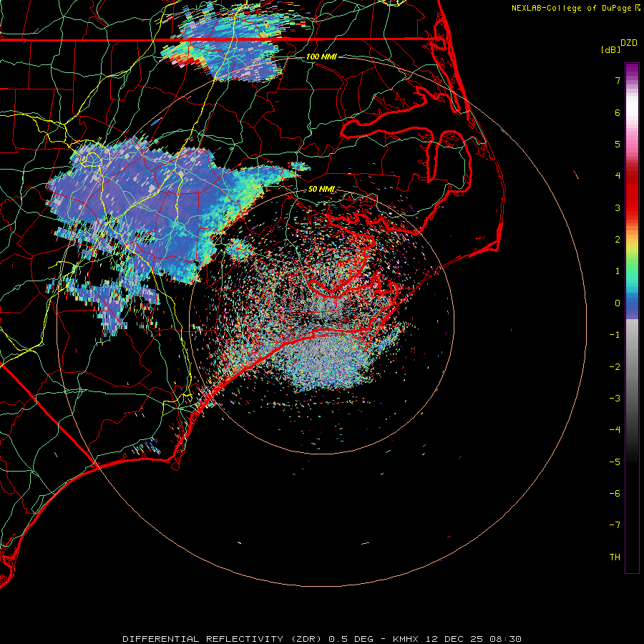Click the purple top of the color bar
Screen dimensions: 644x644
632,69
